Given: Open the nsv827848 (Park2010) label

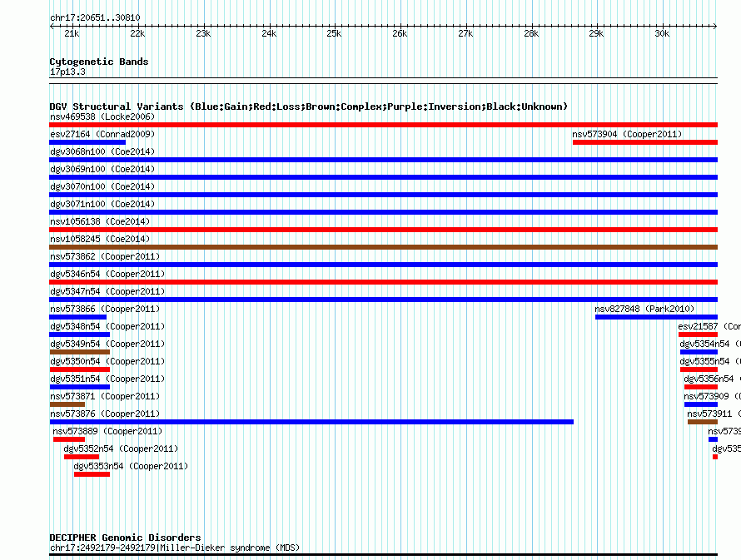Looking at the screenshot, I should (x=644, y=309).
